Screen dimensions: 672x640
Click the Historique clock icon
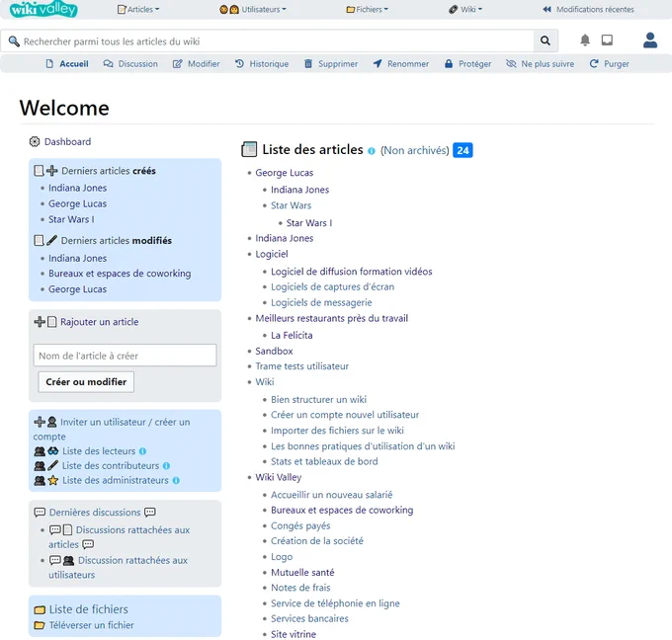[x=239, y=64]
